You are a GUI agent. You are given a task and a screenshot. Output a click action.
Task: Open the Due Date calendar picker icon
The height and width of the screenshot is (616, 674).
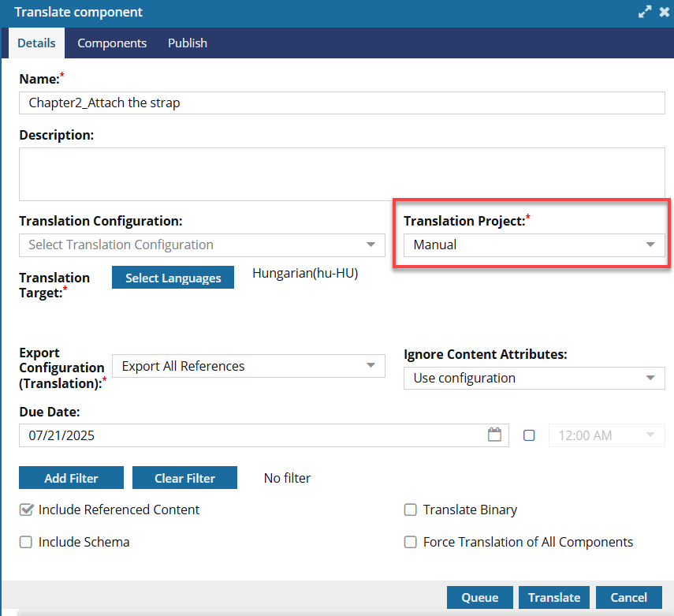(x=494, y=435)
